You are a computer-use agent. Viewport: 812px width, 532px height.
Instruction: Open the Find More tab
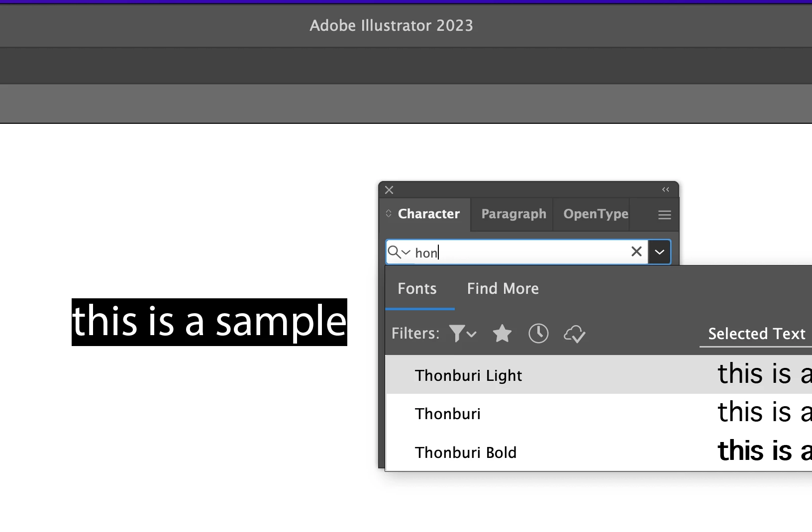coord(503,289)
